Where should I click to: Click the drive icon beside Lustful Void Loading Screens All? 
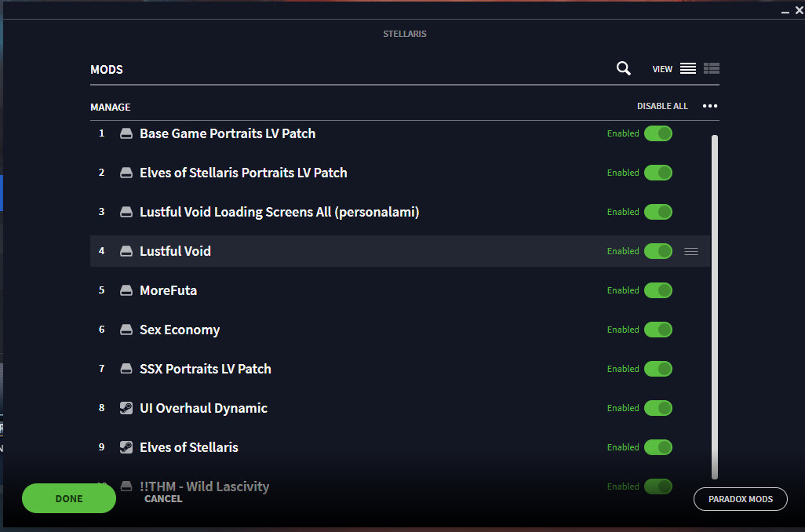click(x=126, y=212)
